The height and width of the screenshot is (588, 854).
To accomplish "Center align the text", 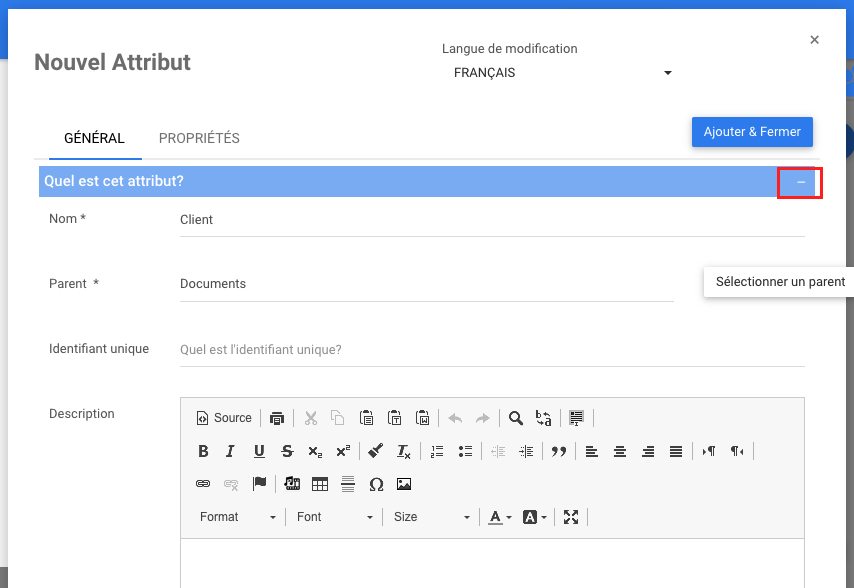I will (620, 451).
